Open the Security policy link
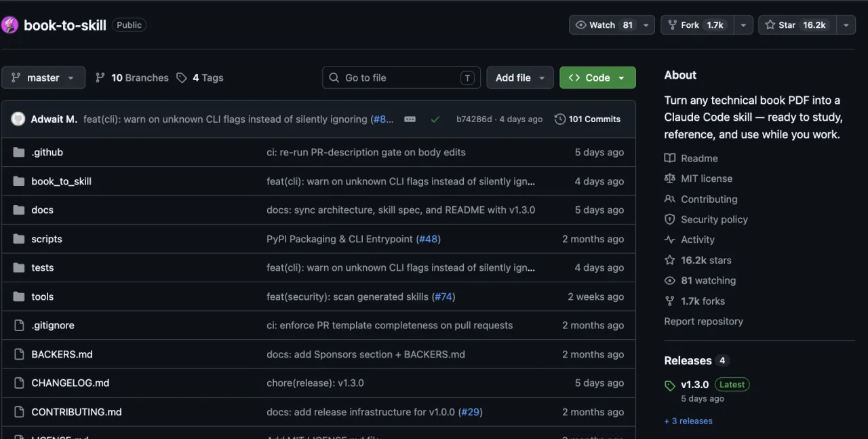Viewport: 868px width, 439px height. [x=714, y=219]
